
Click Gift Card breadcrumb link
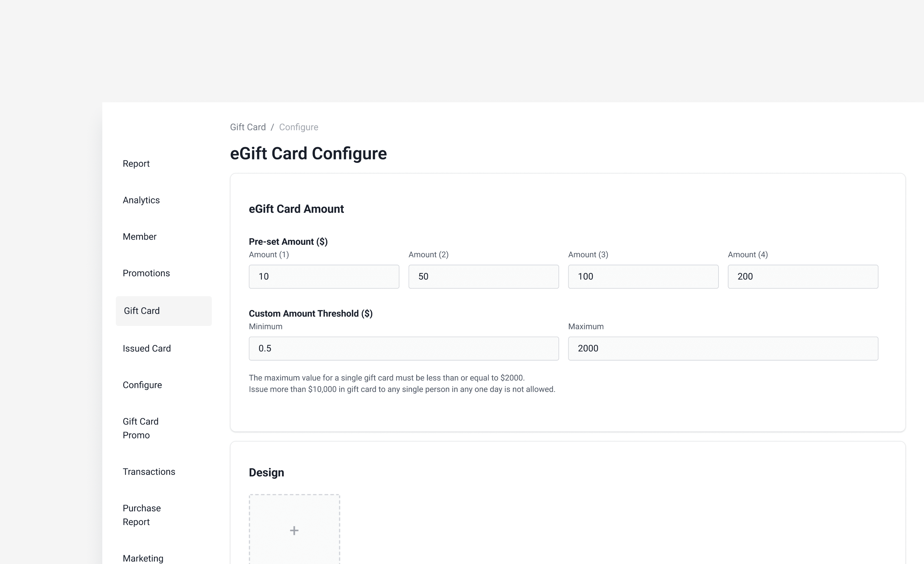pyautogui.click(x=247, y=127)
